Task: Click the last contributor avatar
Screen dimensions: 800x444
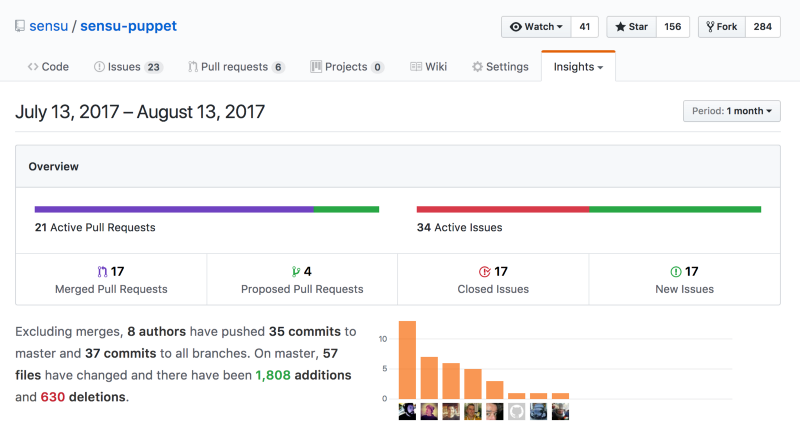Action: click(560, 411)
